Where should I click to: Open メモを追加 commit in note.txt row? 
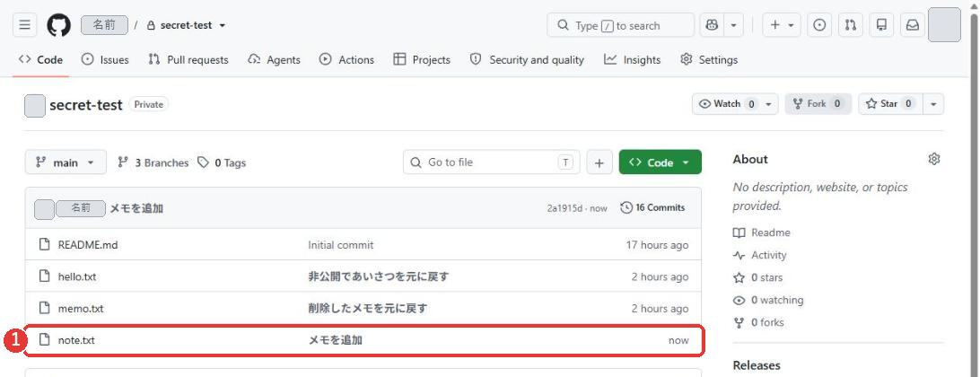point(335,340)
